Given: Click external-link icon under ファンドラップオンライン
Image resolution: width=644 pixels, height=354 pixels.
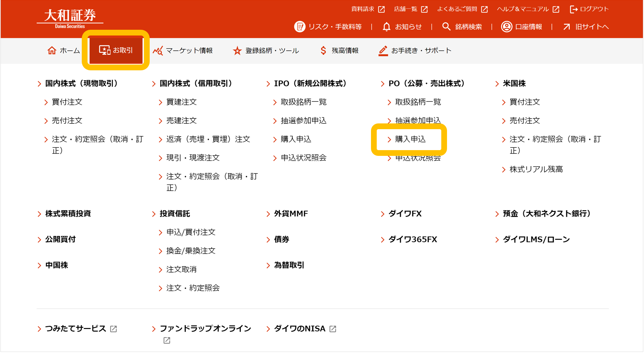Looking at the screenshot, I should (167, 340).
